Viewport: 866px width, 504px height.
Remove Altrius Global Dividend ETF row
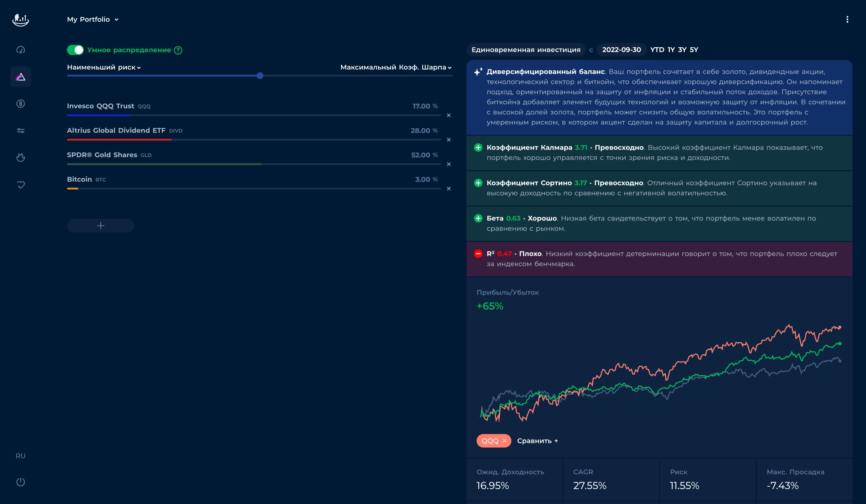pyautogui.click(x=449, y=139)
